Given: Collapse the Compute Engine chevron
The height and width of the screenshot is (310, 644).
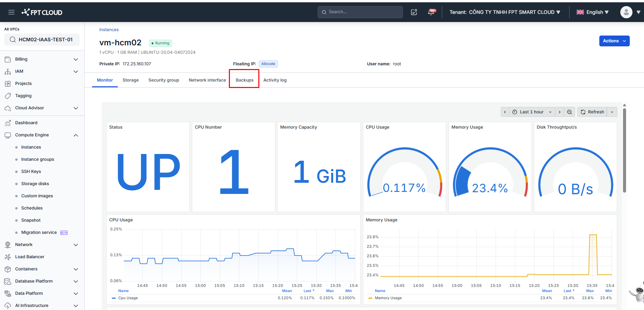Looking at the screenshot, I should pos(76,135).
